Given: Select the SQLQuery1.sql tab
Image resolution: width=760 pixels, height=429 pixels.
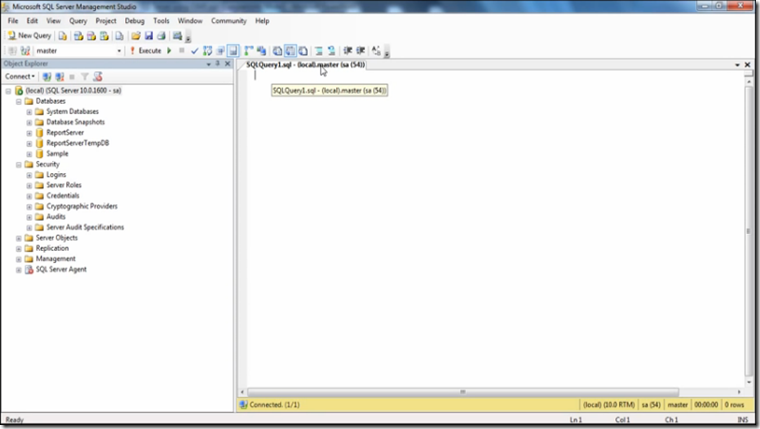Looking at the screenshot, I should coord(305,64).
